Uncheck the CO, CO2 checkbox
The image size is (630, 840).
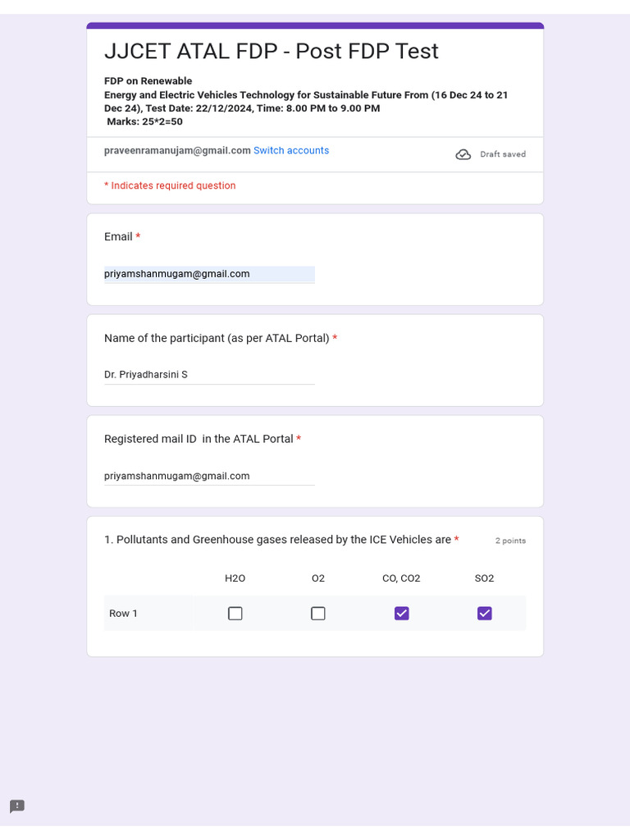point(401,614)
